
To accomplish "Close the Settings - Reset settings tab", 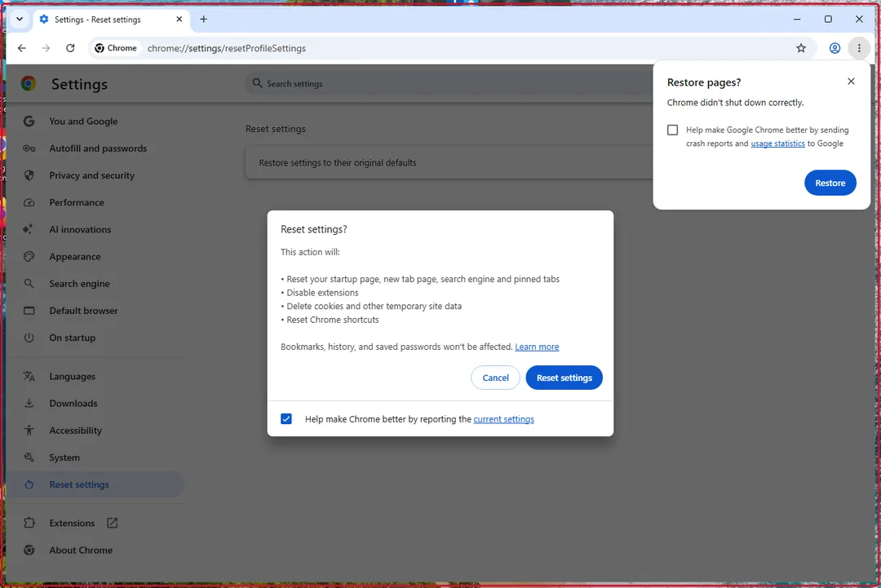I will [x=179, y=19].
